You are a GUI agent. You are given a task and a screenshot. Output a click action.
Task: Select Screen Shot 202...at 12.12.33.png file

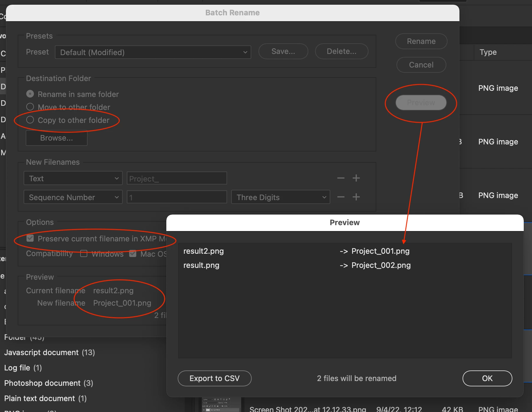click(x=308, y=409)
